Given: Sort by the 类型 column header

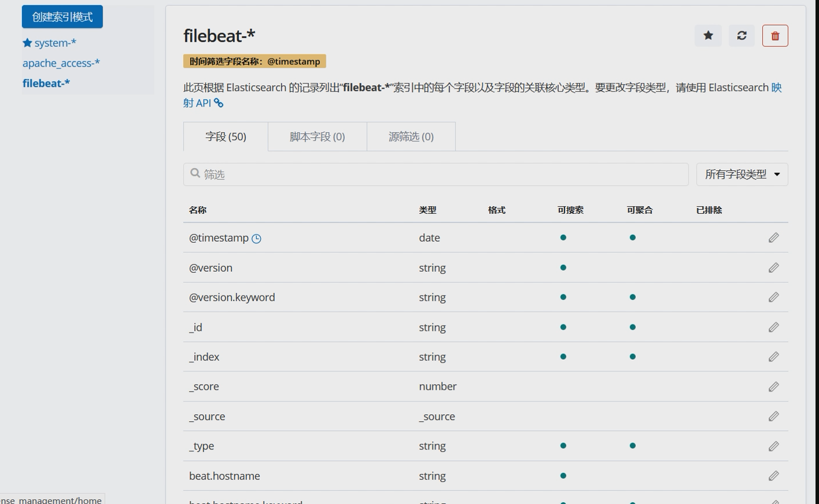Looking at the screenshot, I should point(428,210).
